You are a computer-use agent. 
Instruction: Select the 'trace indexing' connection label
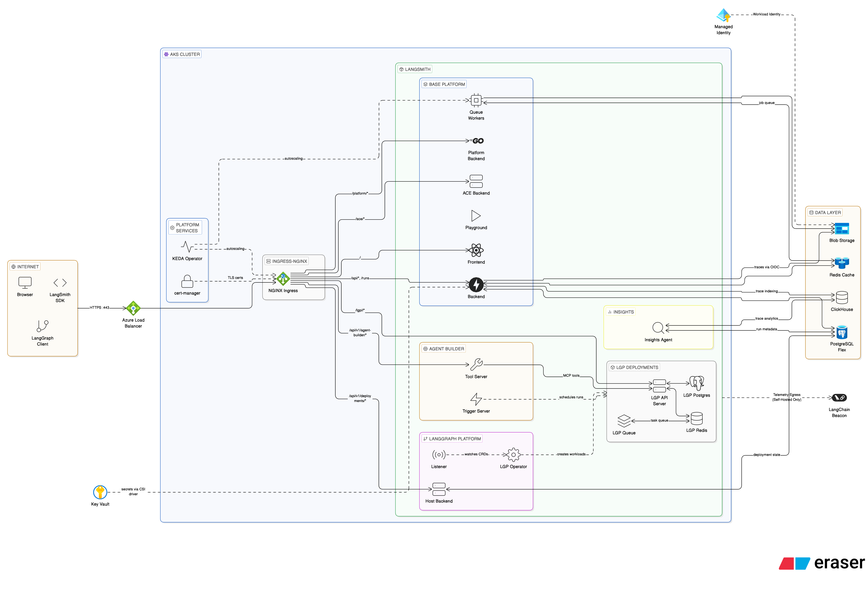tap(766, 291)
